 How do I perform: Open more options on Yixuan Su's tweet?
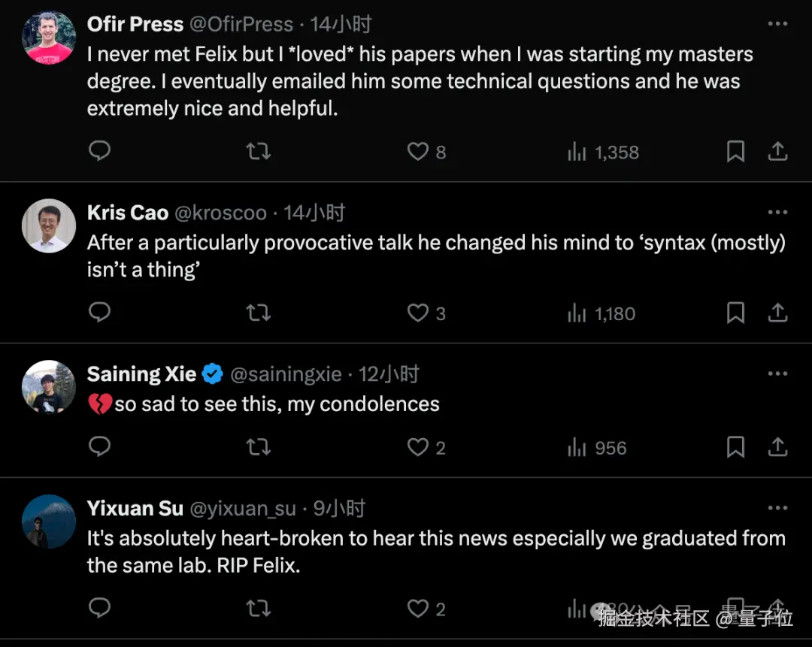click(x=777, y=509)
